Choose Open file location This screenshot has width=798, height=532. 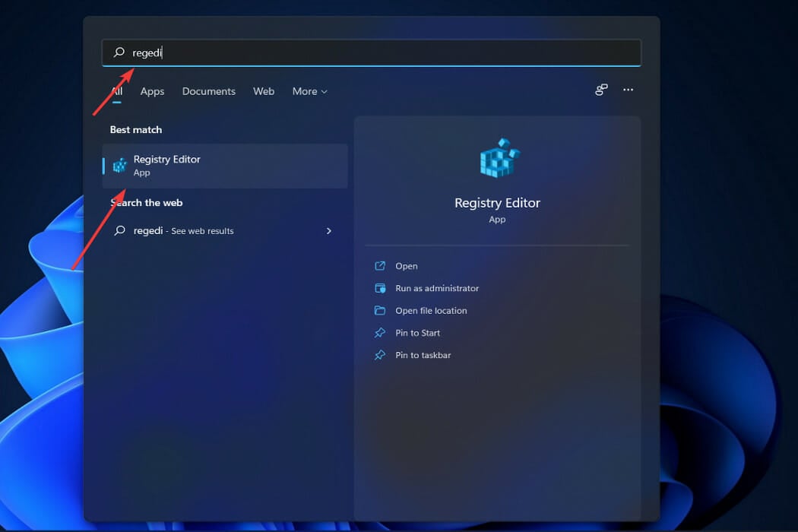point(431,311)
